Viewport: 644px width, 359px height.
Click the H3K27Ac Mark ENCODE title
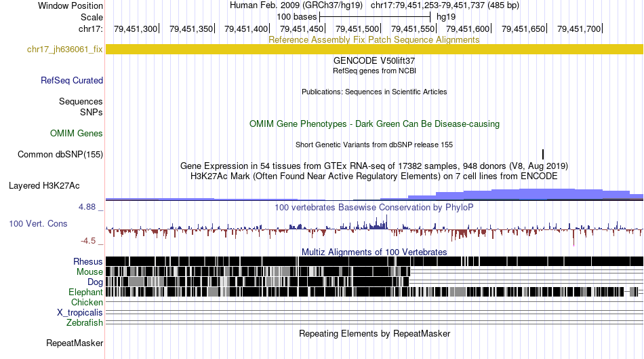374,176
